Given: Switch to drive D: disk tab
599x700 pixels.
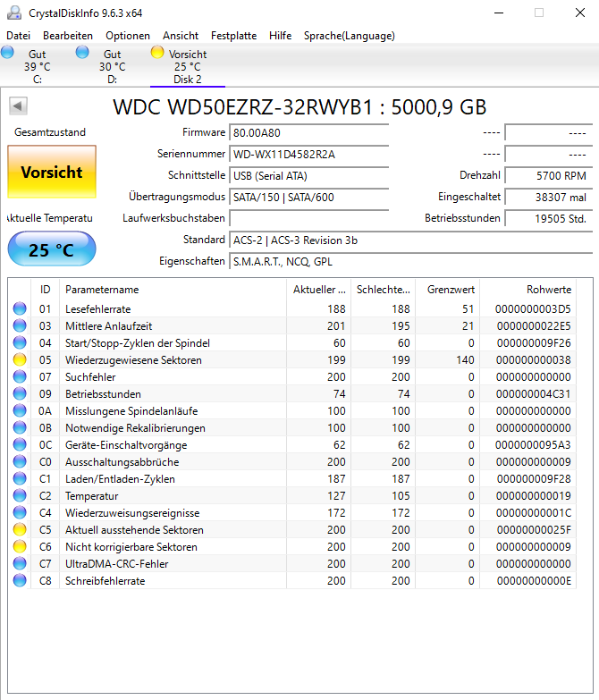Looking at the screenshot, I should click(x=113, y=66).
